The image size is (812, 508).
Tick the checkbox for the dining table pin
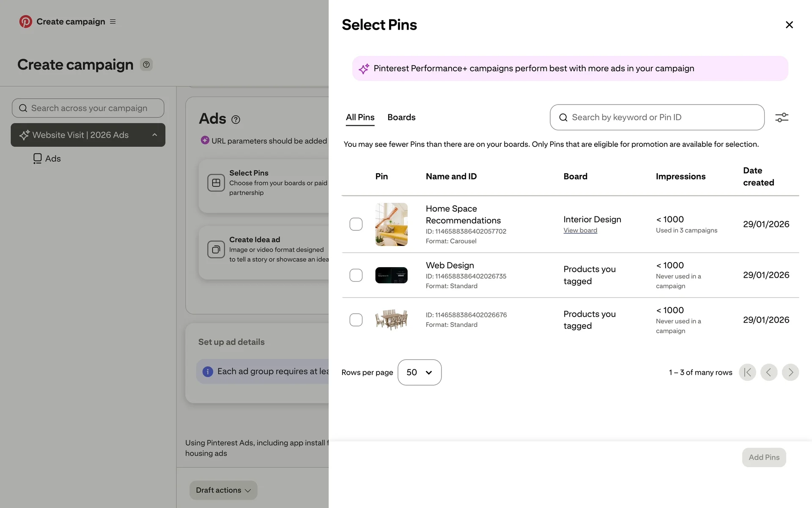[x=356, y=320]
